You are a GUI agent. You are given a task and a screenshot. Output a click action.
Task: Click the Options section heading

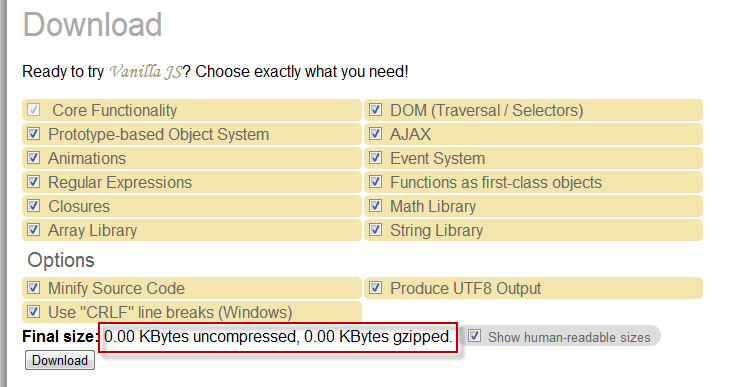click(61, 260)
